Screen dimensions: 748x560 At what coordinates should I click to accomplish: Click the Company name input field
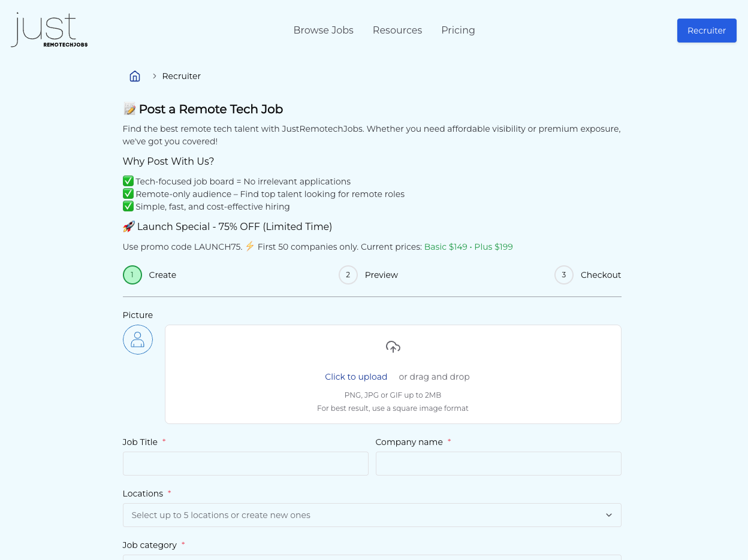498,464
